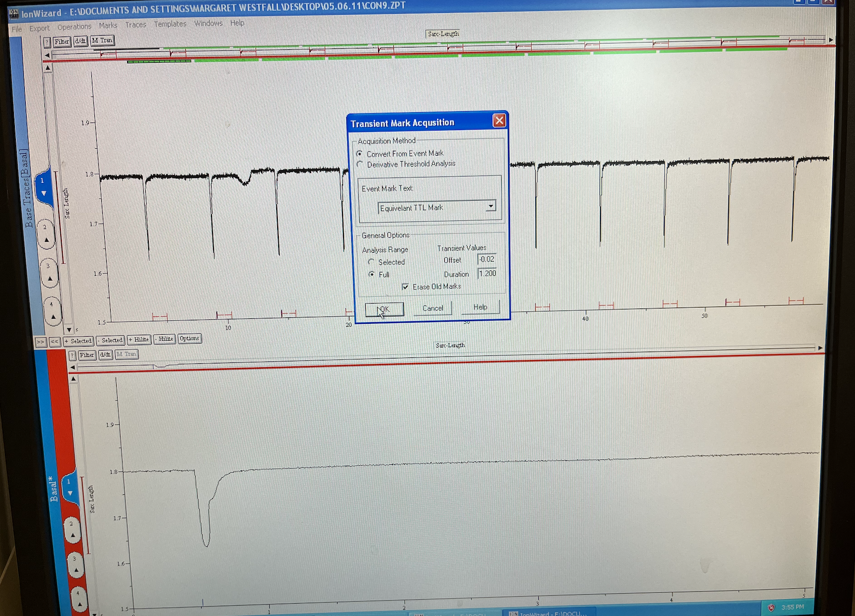
Task: Select Convert From Event Mark method
Action: (x=359, y=154)
